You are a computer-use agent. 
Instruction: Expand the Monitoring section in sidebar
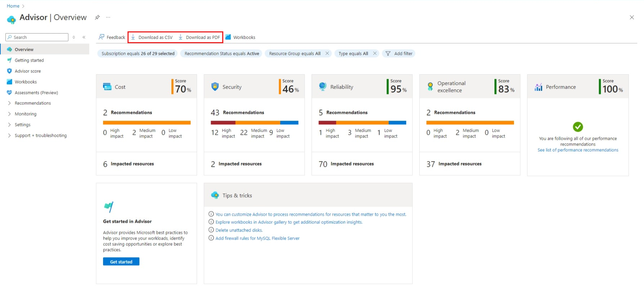tap(9, 114)
